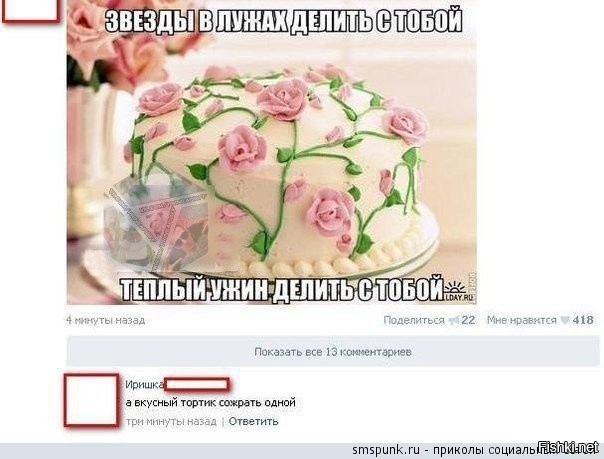Click the post timestamp 4 минуты назад
This screenshot has width=604, height=459.
(x=106, y=320)
